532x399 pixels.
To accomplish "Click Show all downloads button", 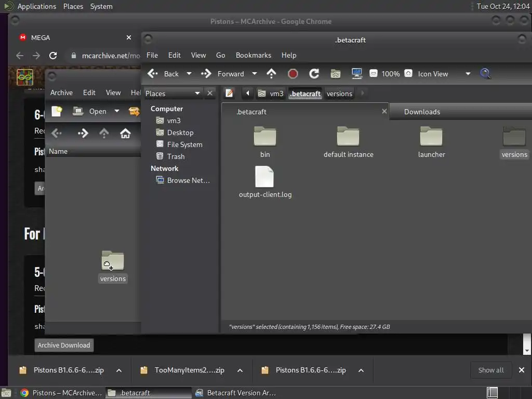I will pyautogui.click(x=491, y=370).
